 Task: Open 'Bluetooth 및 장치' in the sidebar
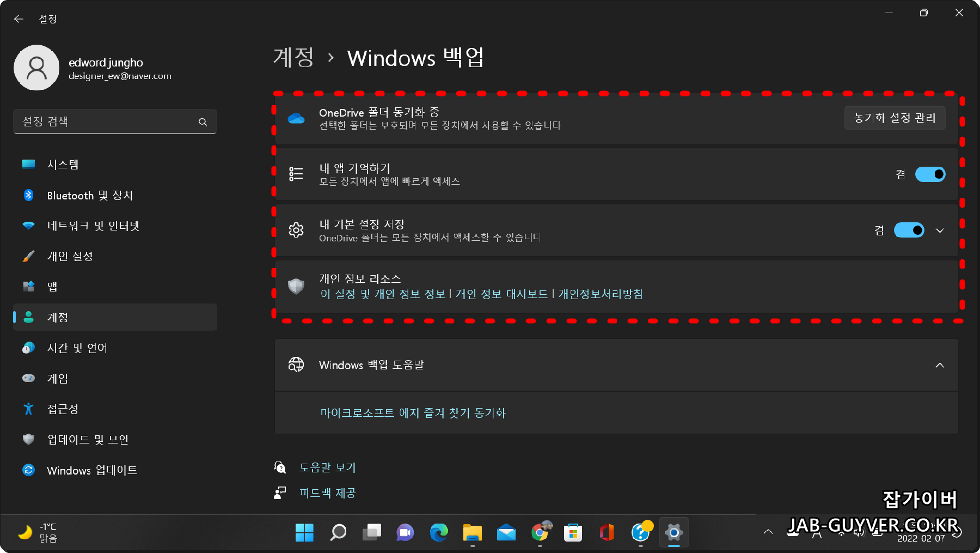(x=115, y=195)
